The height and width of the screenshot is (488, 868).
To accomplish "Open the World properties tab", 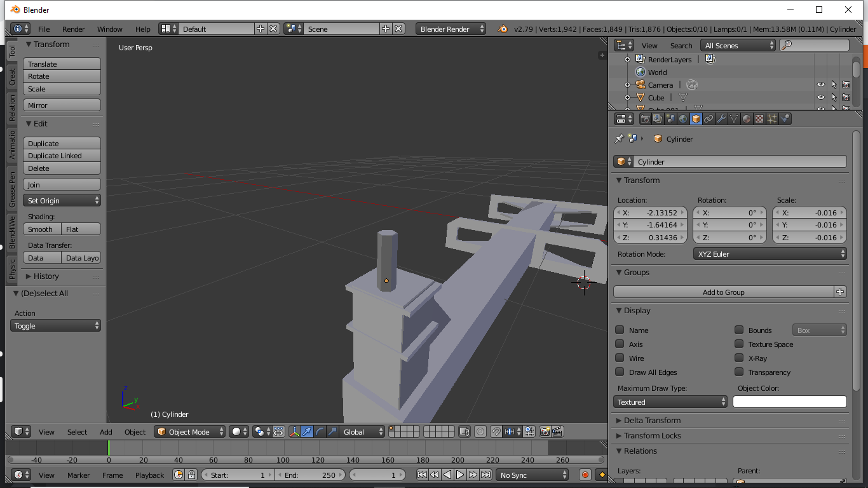I will coord(683,119).
